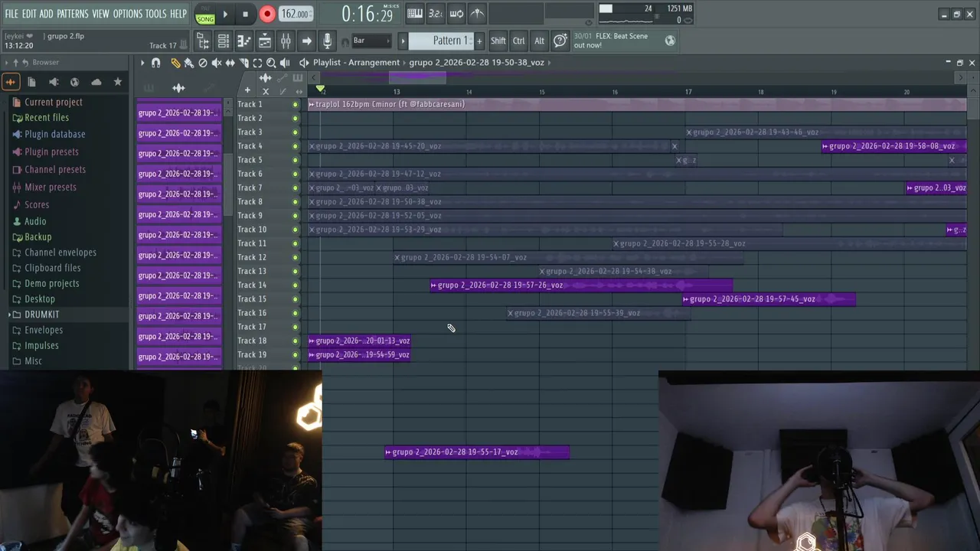Screen dimensions: 980x551
Task: Open the ADD menu
Action: (47, 14)
